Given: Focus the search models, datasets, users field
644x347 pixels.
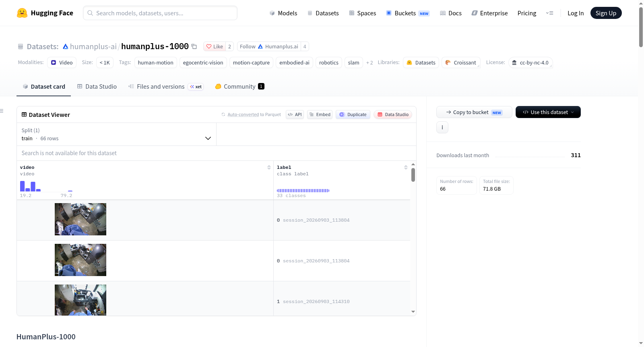Looking at the screenshot, I should [160, 13].
